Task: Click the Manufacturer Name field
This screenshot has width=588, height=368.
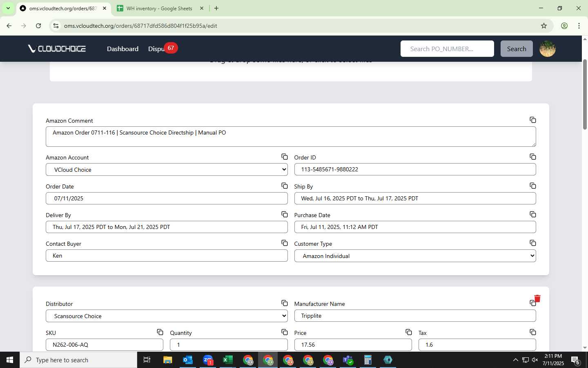Action: (x=415, y=316)
